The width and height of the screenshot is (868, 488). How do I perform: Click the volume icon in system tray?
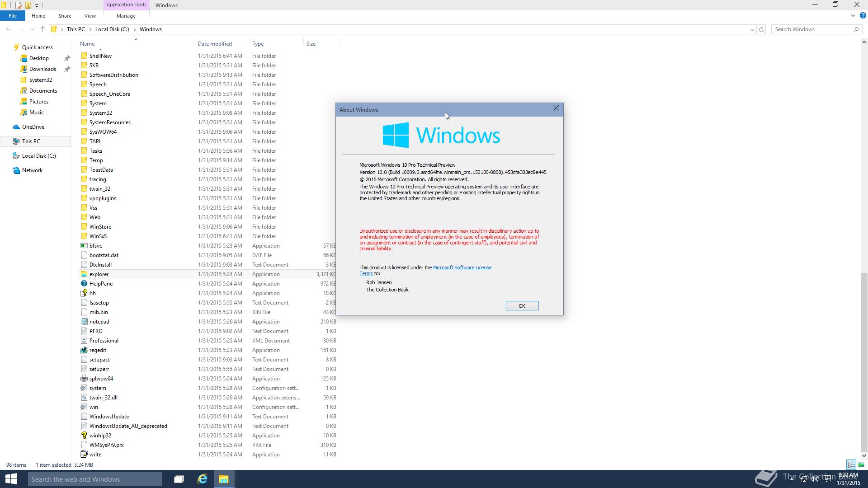click(x=815, y=479)
